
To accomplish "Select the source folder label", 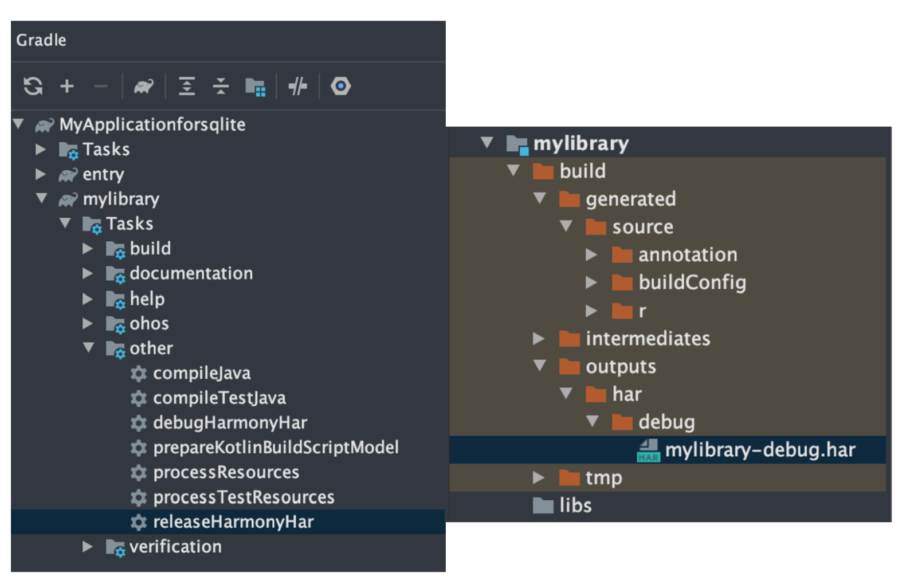I will point(642,227).
